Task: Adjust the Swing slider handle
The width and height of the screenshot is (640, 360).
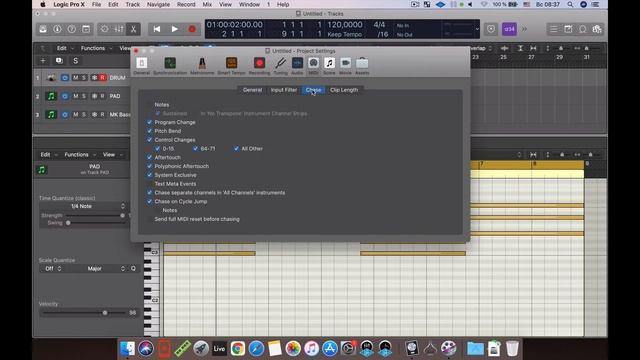Action: pyautogui.click(x=68, y=223)
